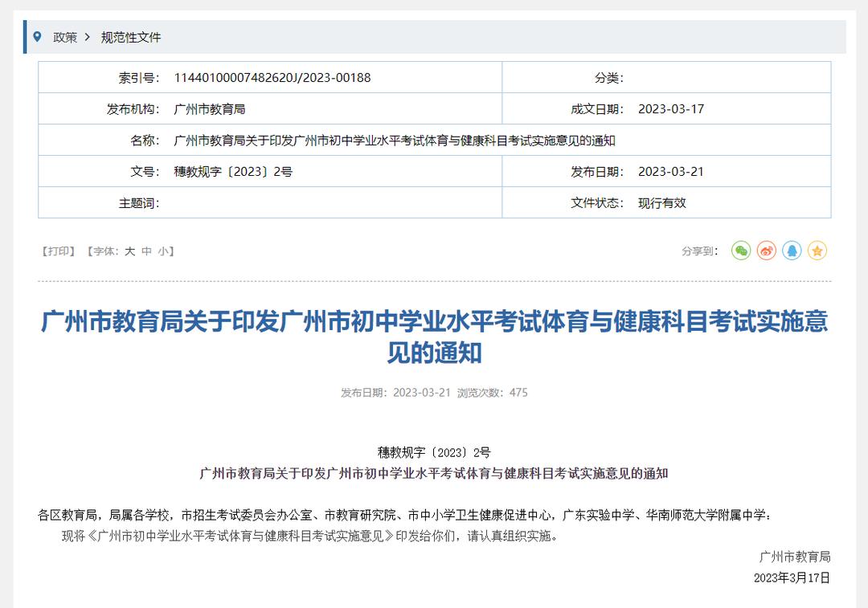Share to WeChat using green icon
The width and height of the screenshot is (868, 608).
tap(741, 251)
